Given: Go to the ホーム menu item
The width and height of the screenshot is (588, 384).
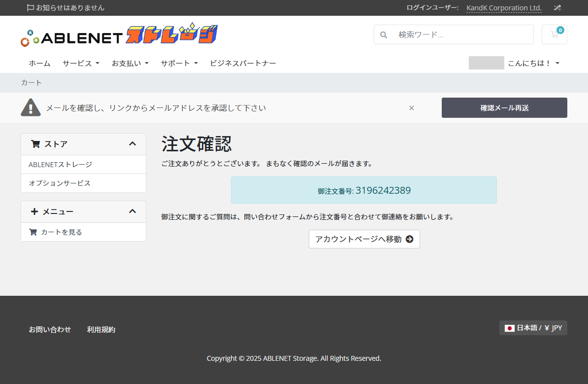Looking at the screenshot, I should click(39, 63).
